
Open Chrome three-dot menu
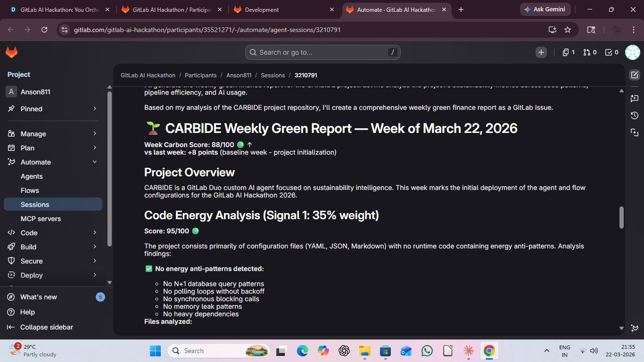click(x=634, y=30)
